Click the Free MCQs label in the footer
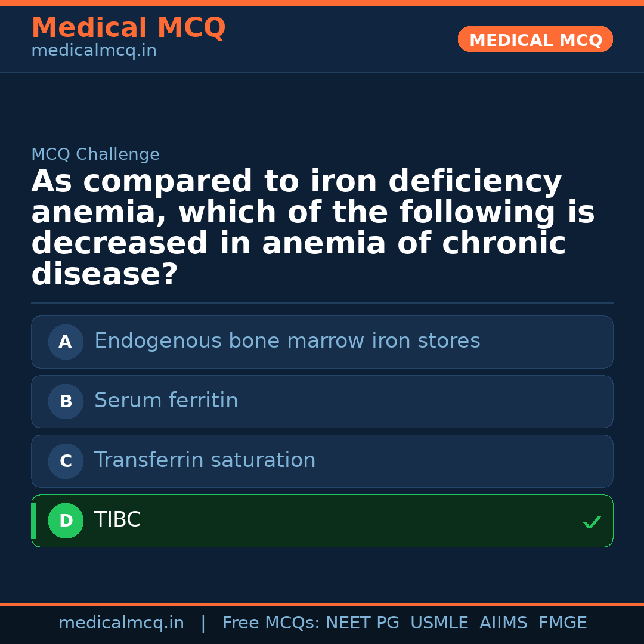The height and width of the screenshot is (644, 644). (271, 623)
